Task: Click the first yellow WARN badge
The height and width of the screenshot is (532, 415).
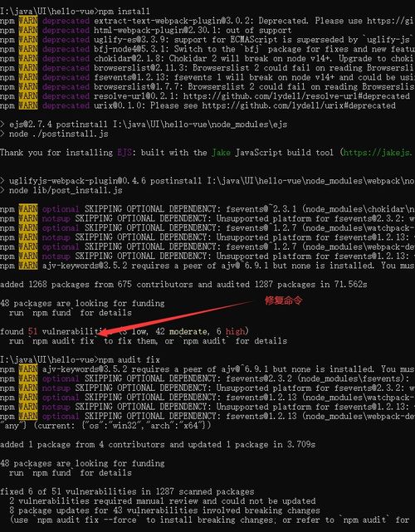Action: pos(28,21)
